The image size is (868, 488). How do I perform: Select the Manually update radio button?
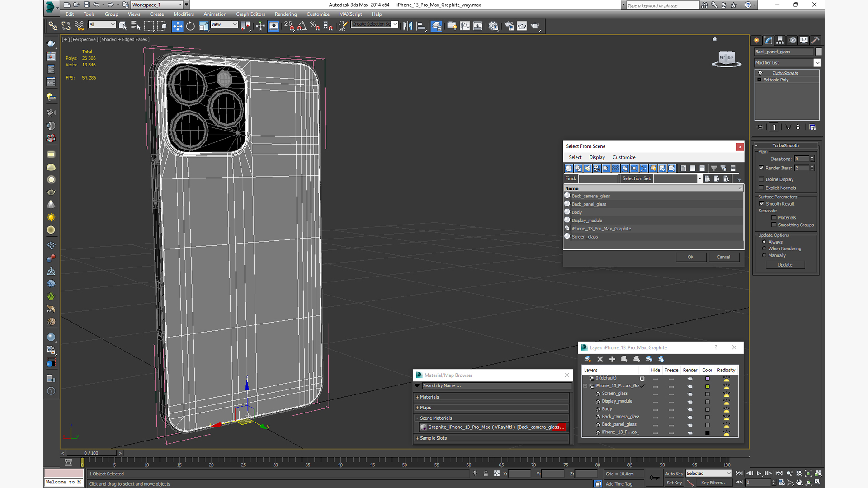point(764,255)
